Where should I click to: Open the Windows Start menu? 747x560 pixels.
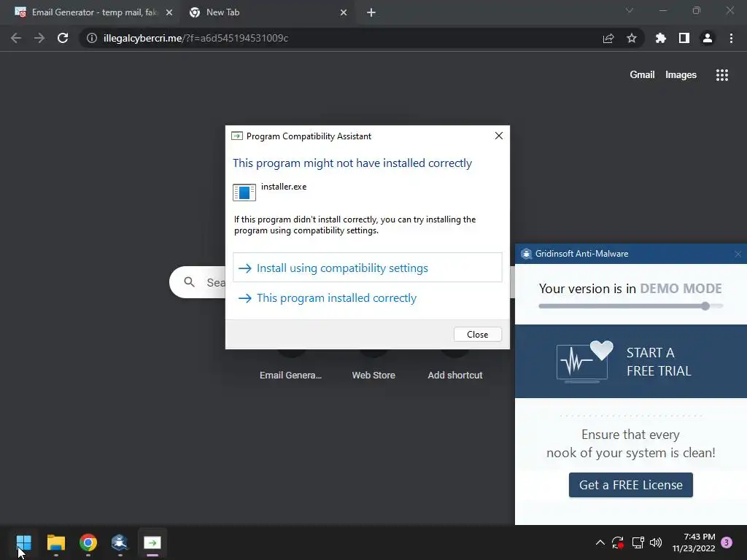coord(24,542)
